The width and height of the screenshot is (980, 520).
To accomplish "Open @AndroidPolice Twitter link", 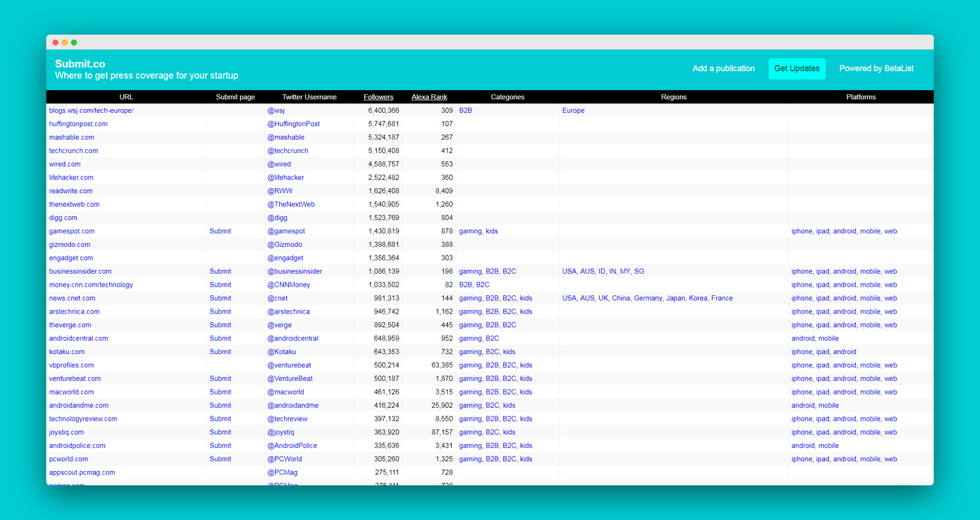I will [292, 446].
